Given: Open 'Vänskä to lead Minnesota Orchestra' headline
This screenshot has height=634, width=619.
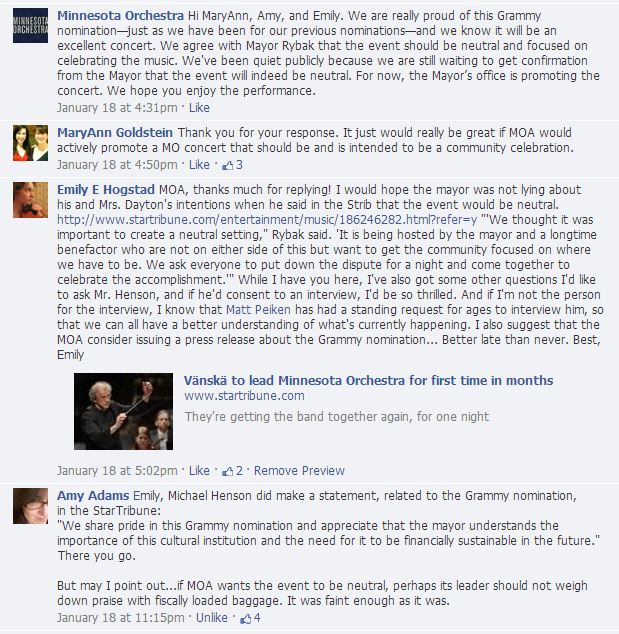Looking at the screenshot, I should click(368, 380).
